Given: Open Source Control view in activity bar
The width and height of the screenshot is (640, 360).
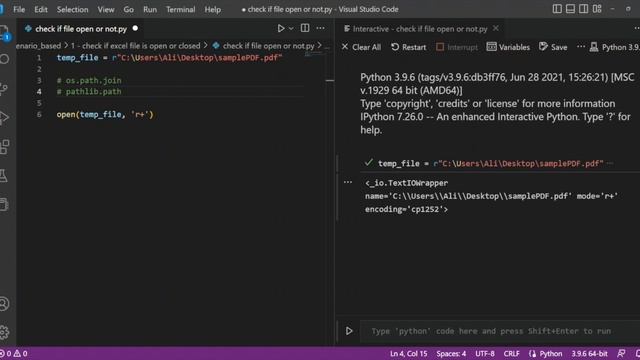Looking at the screenshot, I should 4,89.
